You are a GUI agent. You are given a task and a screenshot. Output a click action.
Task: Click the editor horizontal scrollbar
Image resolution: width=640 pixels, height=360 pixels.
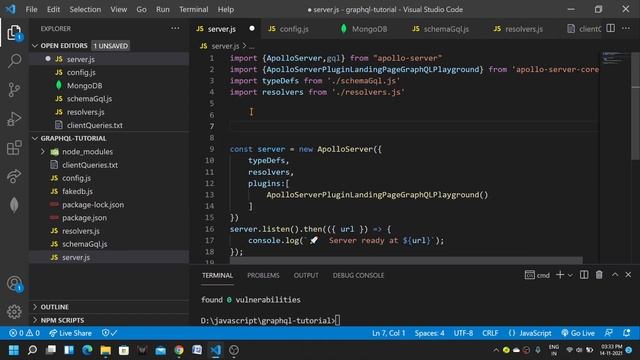406,260
